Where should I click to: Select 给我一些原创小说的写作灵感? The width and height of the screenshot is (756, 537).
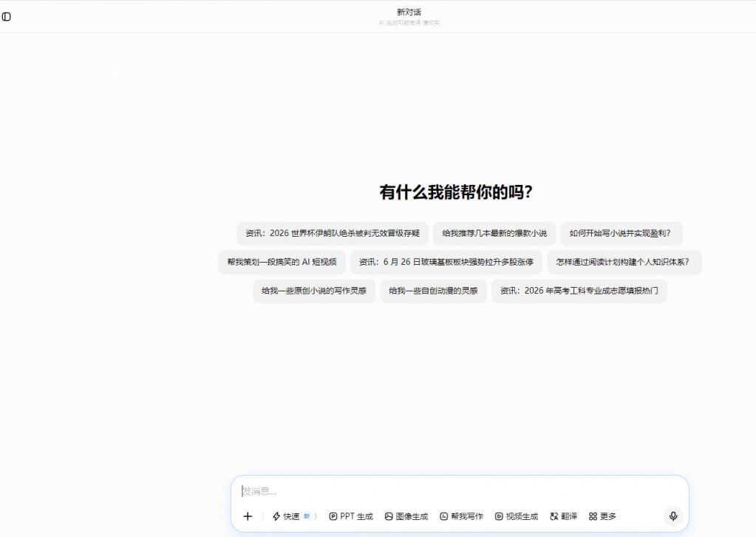click(314, 291)
